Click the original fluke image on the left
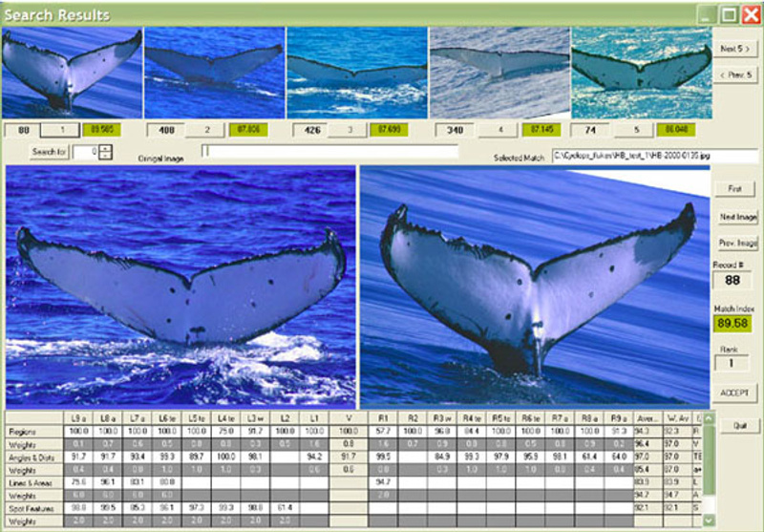The height and width of the screenshot is (532, 764). (x=180, y=287)
